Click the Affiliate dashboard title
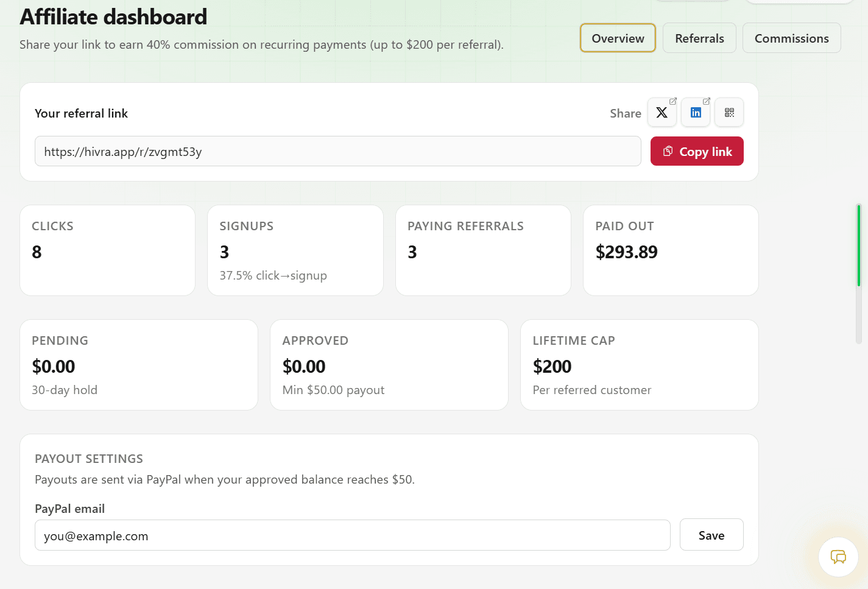The image size is (868, 589). pyautogui.click(x=113, y=16)
